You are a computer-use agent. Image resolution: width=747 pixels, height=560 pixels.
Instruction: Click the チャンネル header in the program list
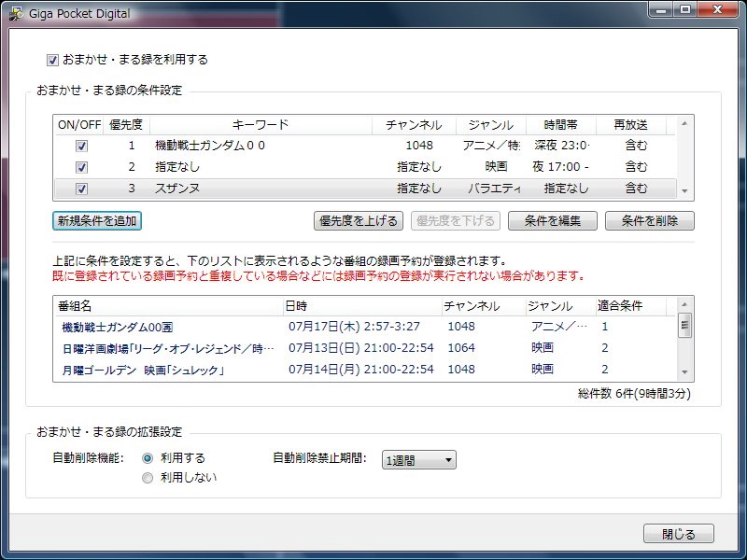click(472, 306)
